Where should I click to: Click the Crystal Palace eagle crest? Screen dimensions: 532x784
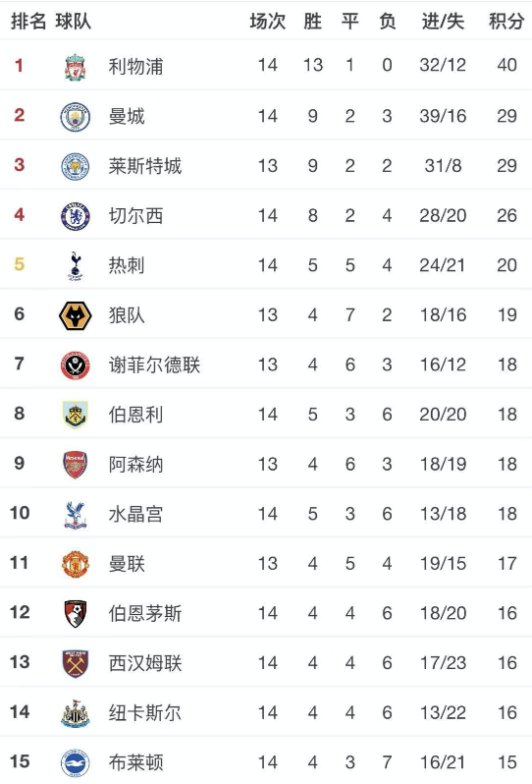coord(75,515)
